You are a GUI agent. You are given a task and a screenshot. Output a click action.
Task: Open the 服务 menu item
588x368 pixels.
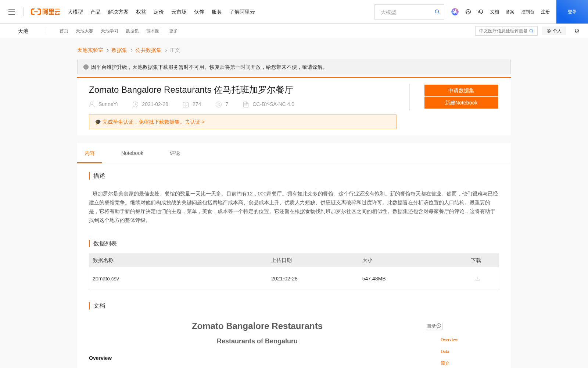[x=217, y=12]
